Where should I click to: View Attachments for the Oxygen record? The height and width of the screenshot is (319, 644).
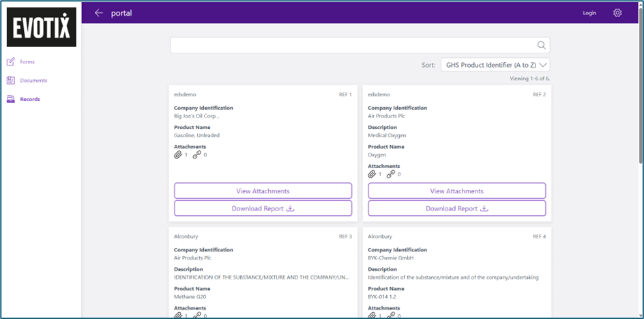point(456,191)
